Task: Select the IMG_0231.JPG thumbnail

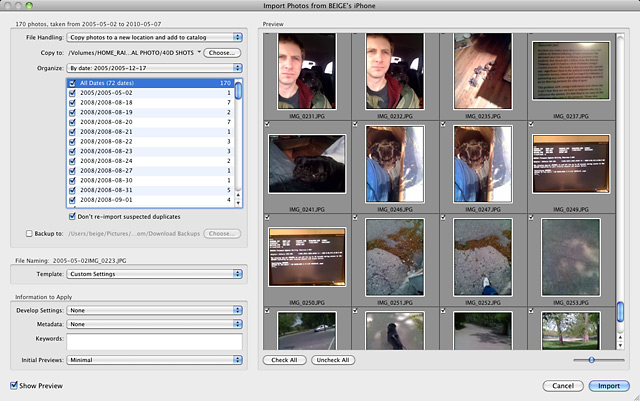Action: point(307,72)
